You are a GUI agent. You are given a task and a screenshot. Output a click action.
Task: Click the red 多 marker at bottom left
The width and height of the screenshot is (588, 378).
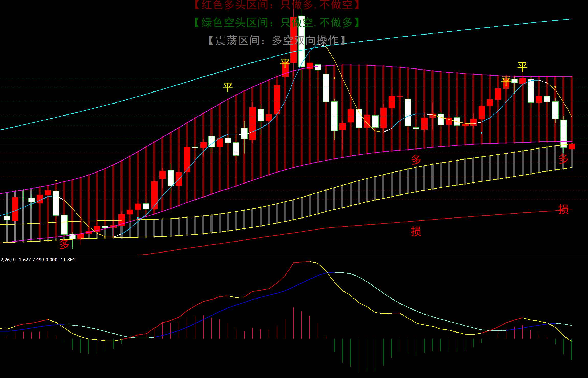[64, 244]
